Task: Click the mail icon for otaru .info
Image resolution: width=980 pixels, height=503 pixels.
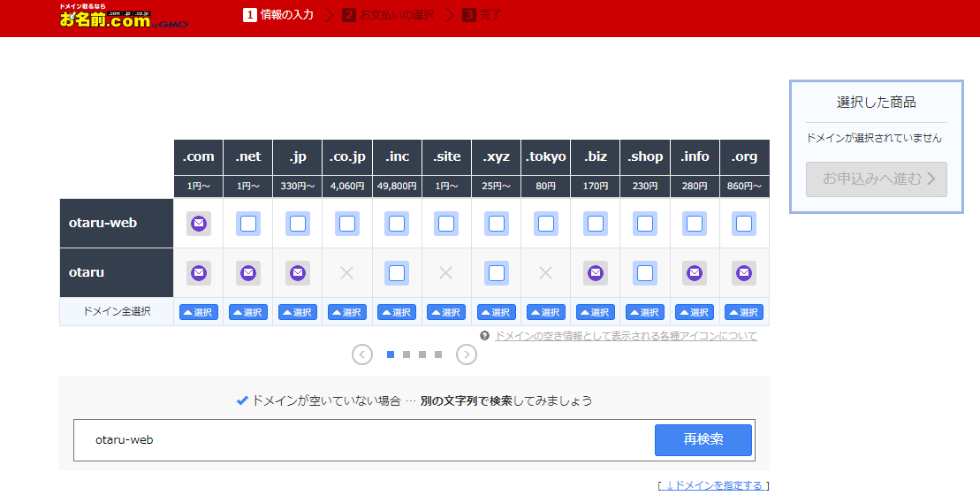Action: pos(695,272)
